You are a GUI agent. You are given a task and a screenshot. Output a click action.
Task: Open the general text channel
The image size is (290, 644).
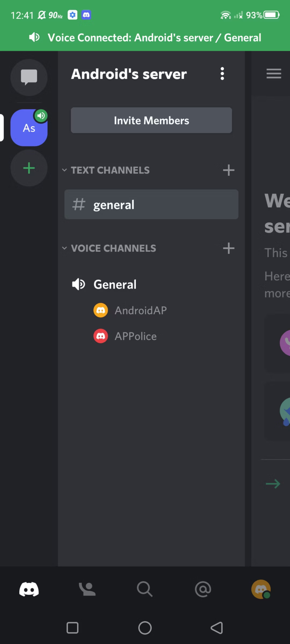coord(151,204)
